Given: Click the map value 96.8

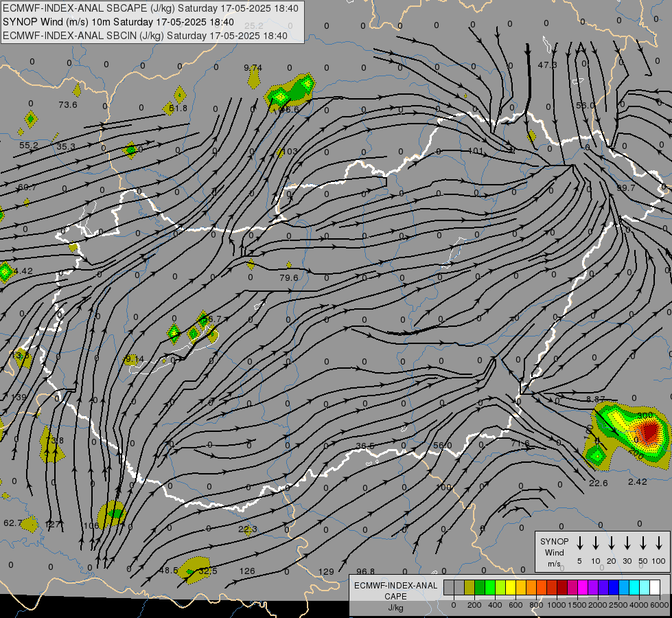Looking at the screenshot, I should tap(365, 572).
